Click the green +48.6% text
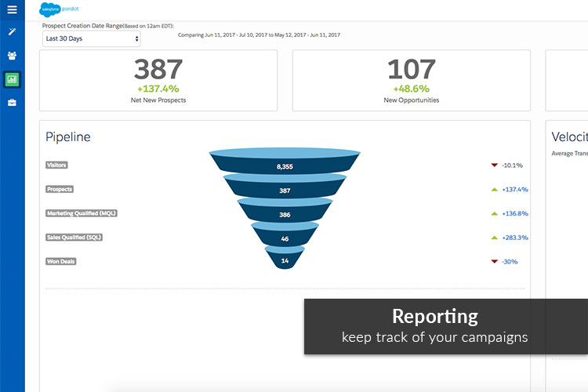 pyautogui.click(x=412, y=89)
